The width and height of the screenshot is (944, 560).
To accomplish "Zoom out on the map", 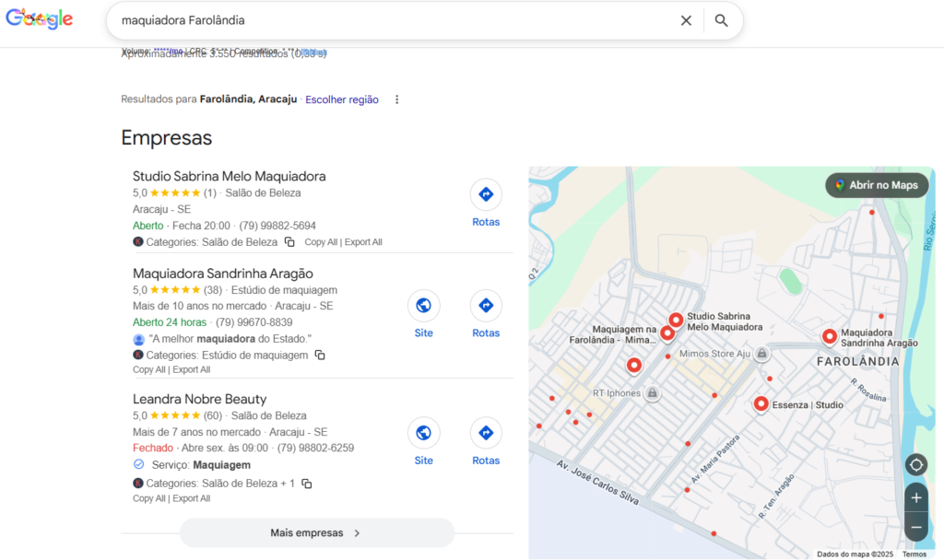I will [915, 528].
